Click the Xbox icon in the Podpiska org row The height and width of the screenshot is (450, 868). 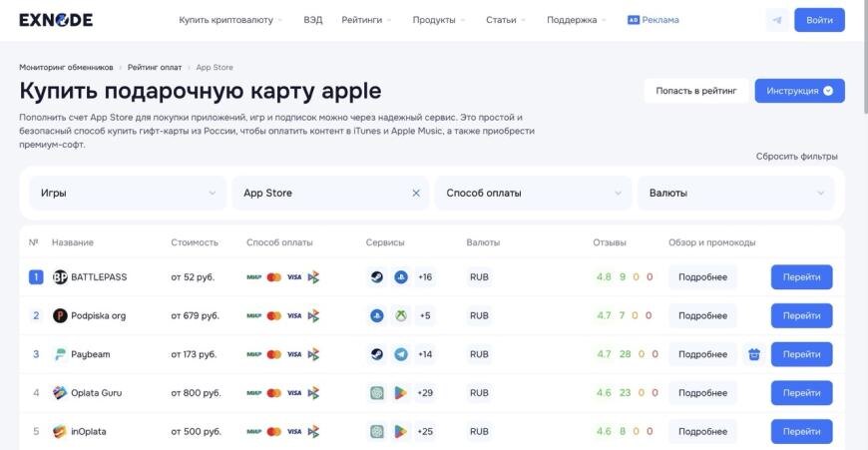pyautogui.click(x=401, y=315)
